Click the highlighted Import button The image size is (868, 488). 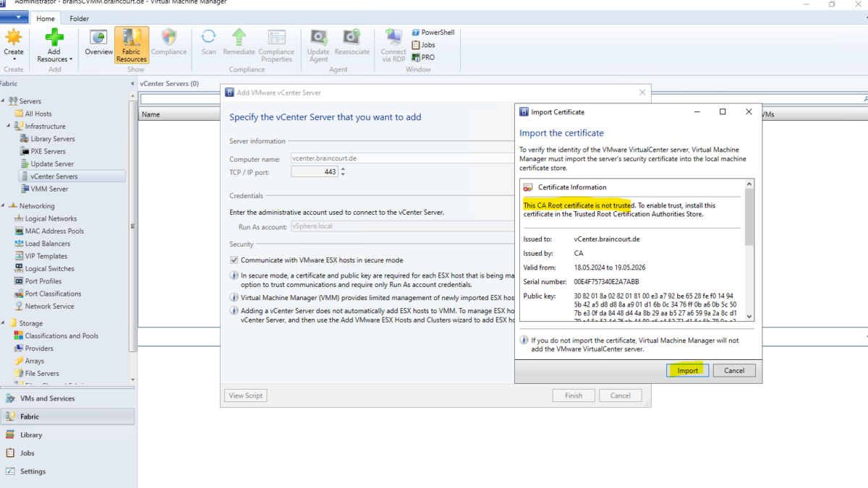tap(686, 369)
